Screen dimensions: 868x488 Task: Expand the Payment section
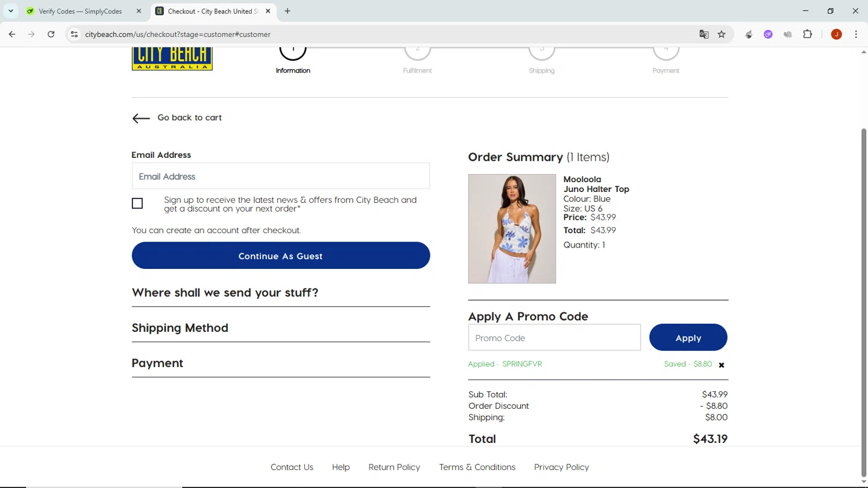(x=281, y=363)
